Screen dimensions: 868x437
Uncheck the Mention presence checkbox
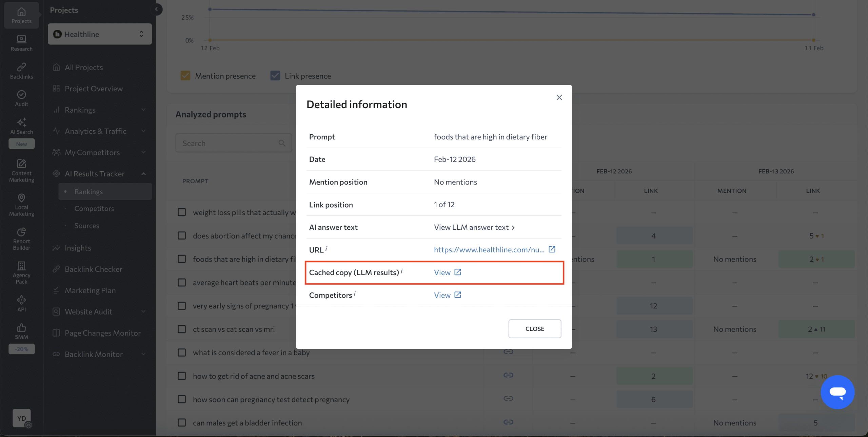pos(185,75)
